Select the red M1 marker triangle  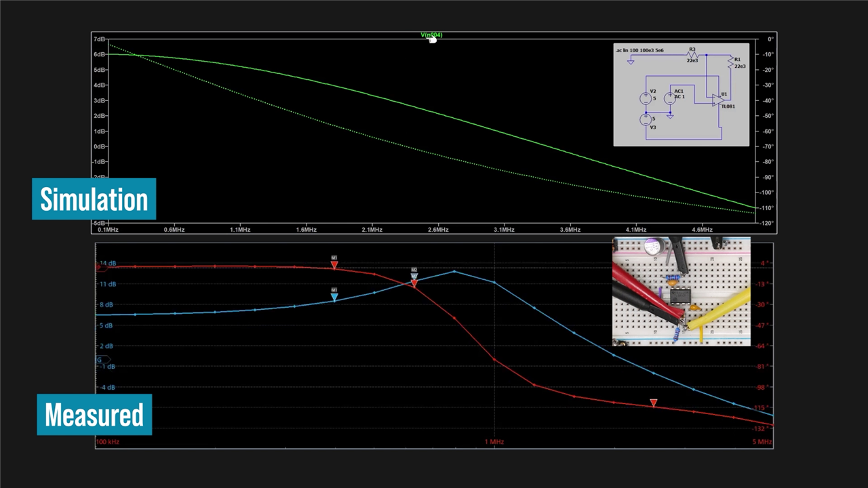334,266
